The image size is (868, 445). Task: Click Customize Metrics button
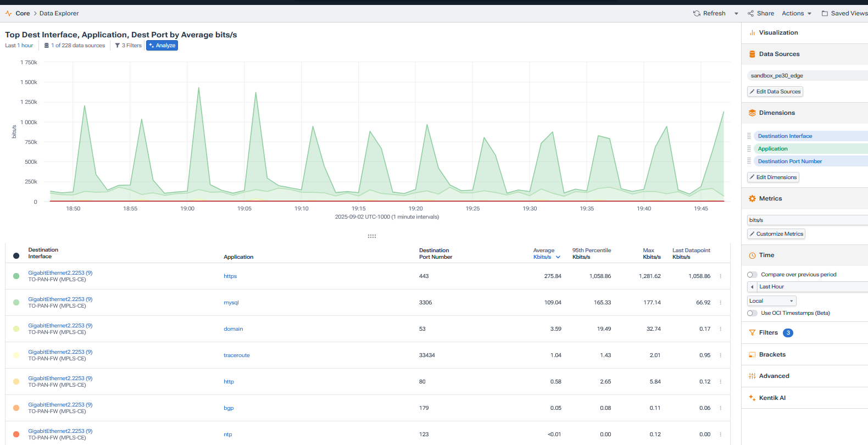tap(776, 234)
